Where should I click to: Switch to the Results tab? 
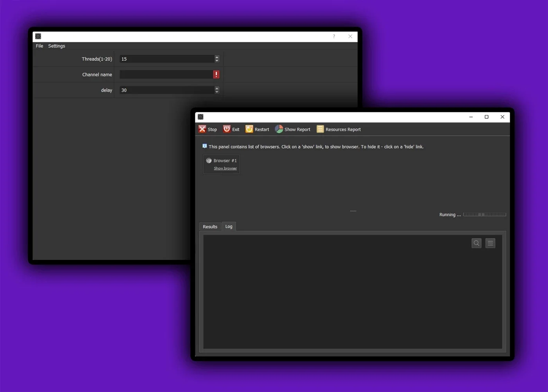[210, 227]
